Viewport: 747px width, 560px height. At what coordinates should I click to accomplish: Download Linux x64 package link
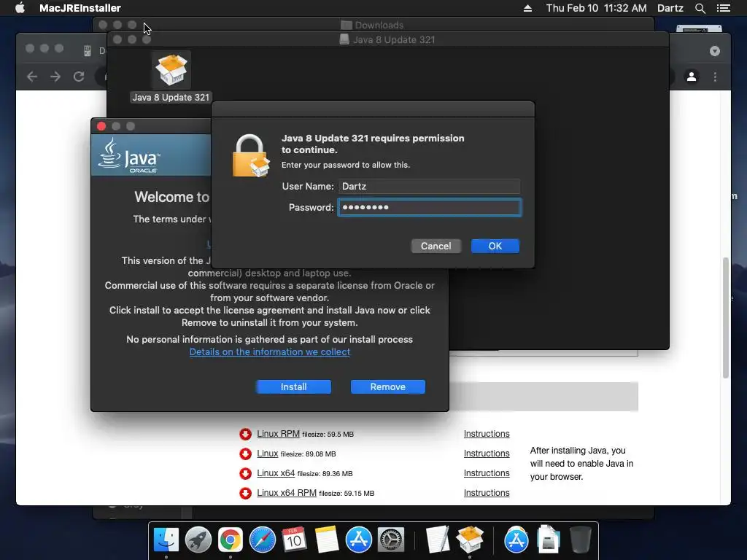276,472
